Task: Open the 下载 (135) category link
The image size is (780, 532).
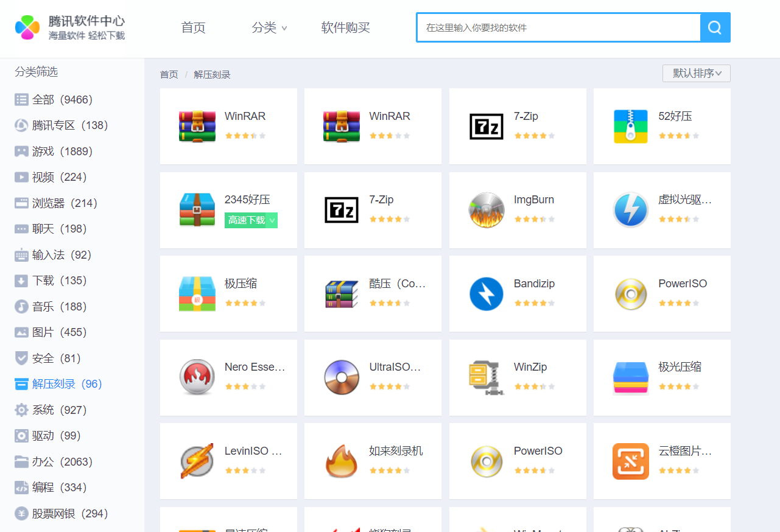Action: (51, 281)
